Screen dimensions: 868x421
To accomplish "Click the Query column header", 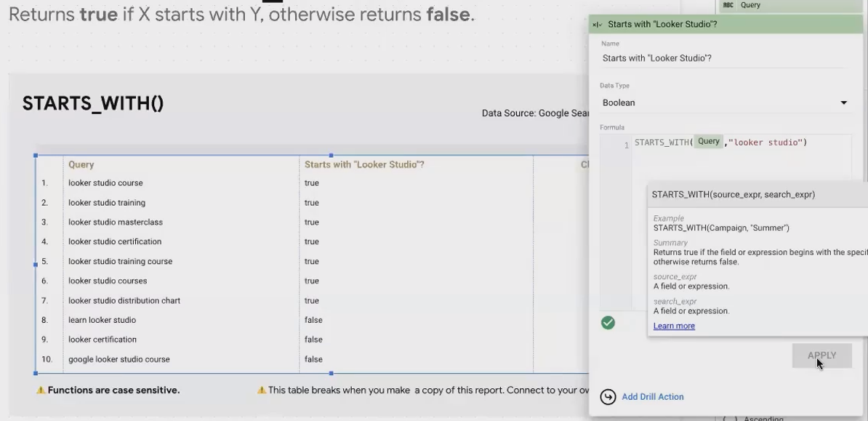I will pos(81,164).
